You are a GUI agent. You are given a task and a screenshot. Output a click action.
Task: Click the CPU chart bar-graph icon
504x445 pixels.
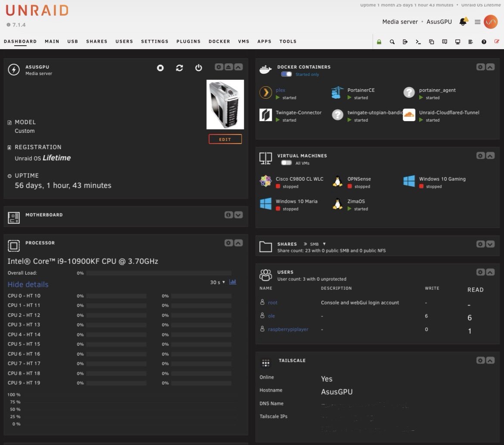tap(232, 282)
